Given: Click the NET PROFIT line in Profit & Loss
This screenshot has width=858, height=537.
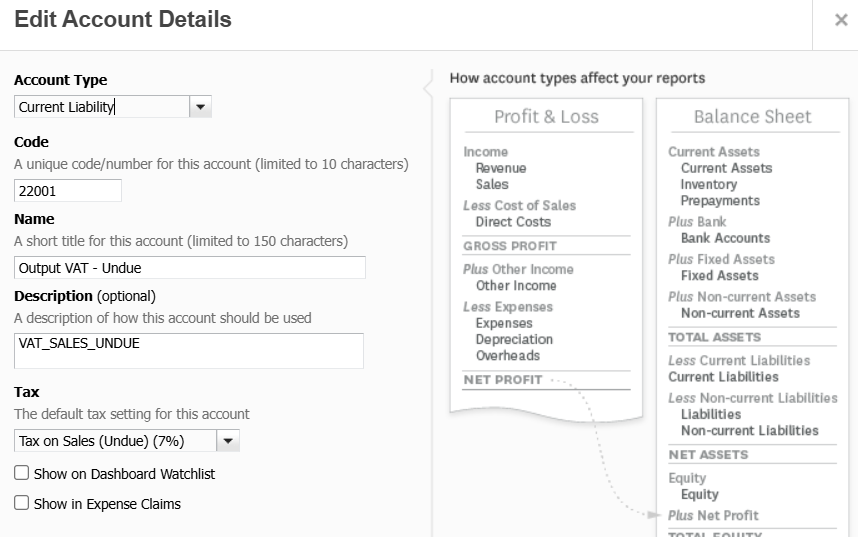Looking at the screenshot, I should tap(503, 380).
